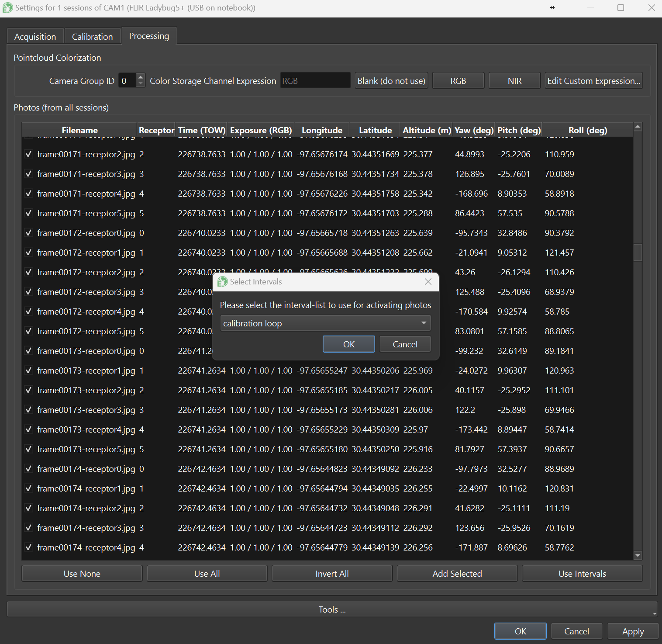Switch to the Acquisition tab

pos(35,37)
